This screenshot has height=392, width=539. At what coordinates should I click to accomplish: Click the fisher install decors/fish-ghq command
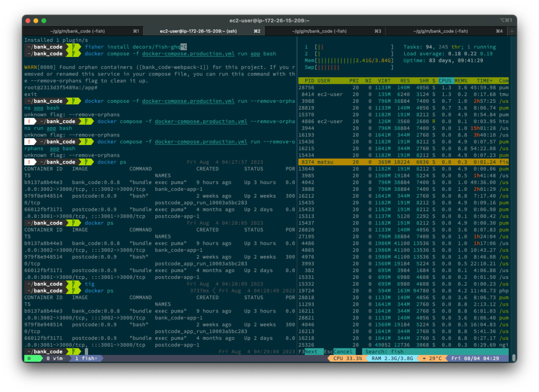(136, 47)
